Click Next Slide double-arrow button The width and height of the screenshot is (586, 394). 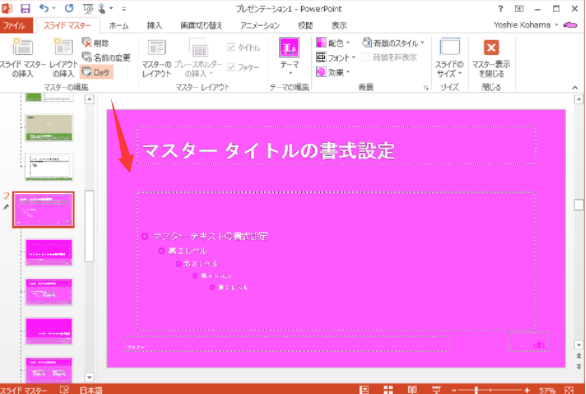point(579,366)
